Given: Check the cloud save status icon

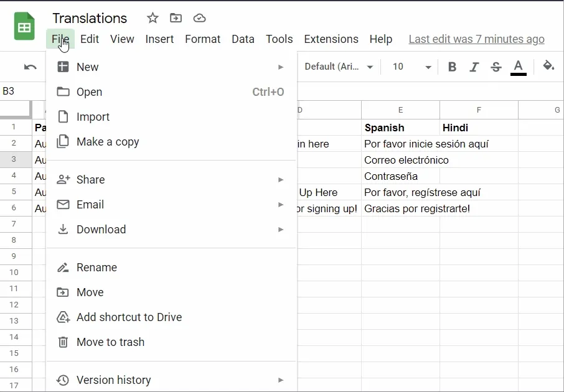Looking at the screenshot, I should tap(199, 18).
